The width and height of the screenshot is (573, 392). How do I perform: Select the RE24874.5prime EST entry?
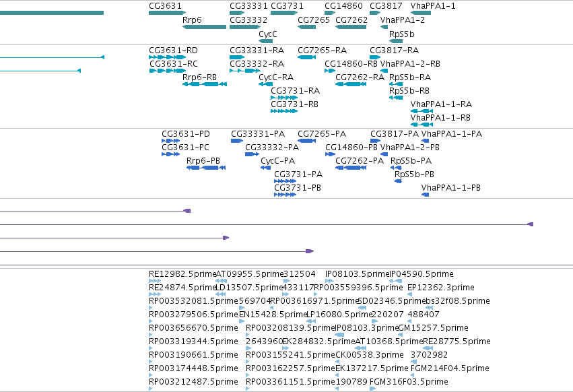(x=155, y=294)
